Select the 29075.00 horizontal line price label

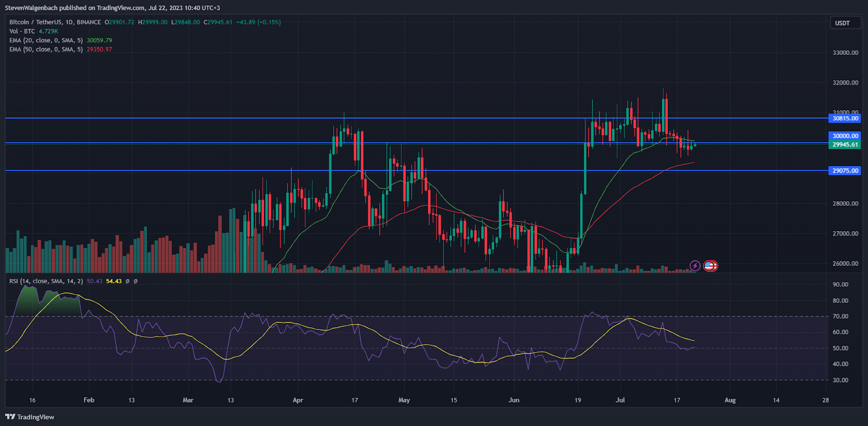pyautogui.click(x=845, y=170)
